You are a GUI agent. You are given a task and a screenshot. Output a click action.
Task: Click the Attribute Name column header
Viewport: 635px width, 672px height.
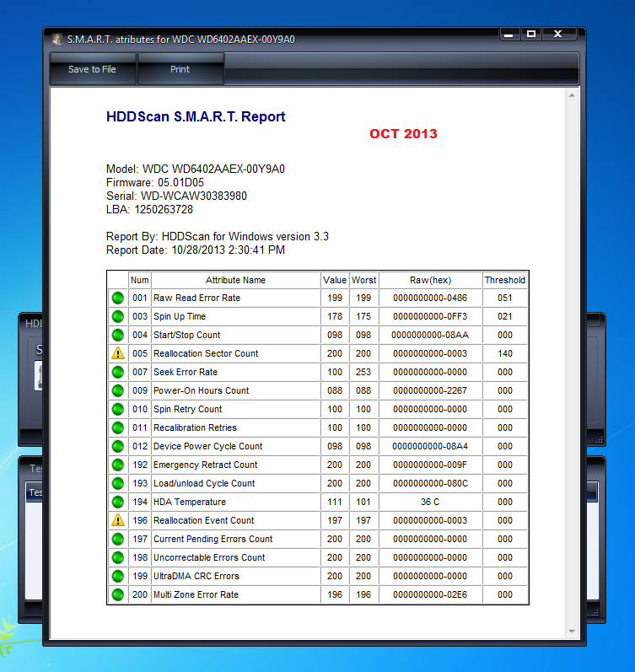click(x=235, y=280)
